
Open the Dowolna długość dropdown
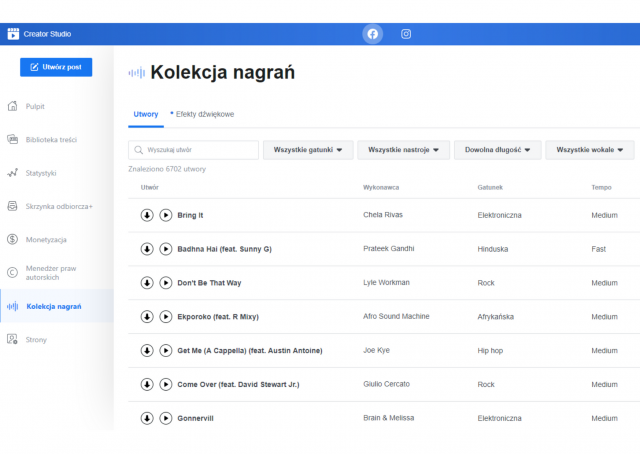click(x=498, y=150)
